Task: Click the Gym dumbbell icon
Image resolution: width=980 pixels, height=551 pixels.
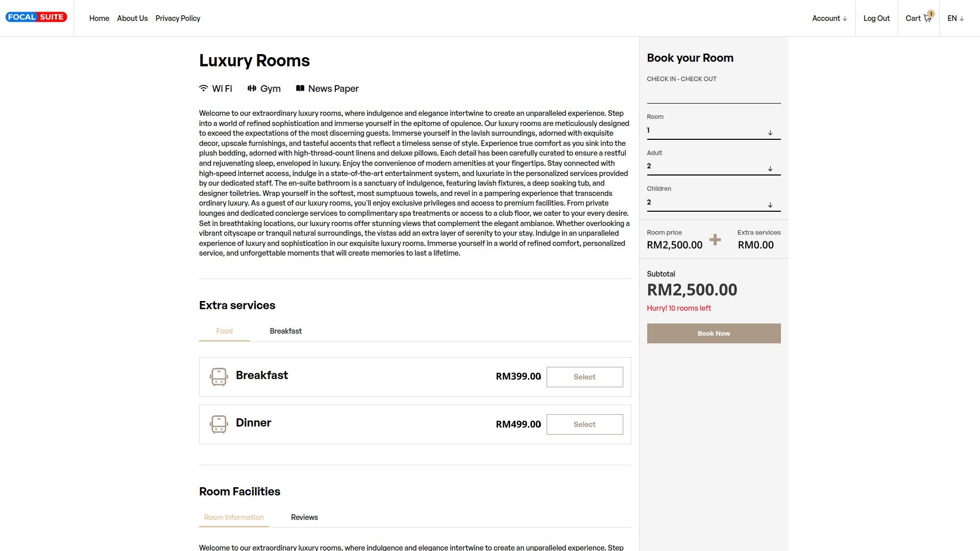Action: tap(252, 88)
